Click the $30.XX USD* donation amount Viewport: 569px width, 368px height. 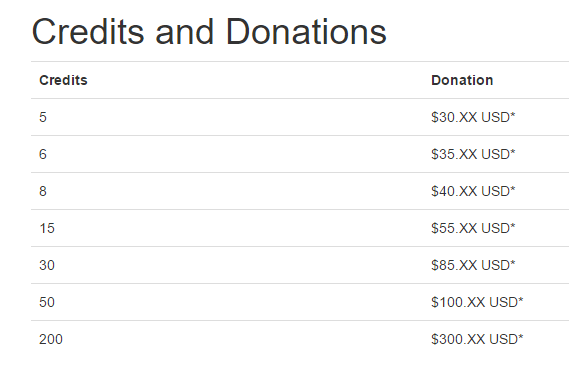pos(473,117)
